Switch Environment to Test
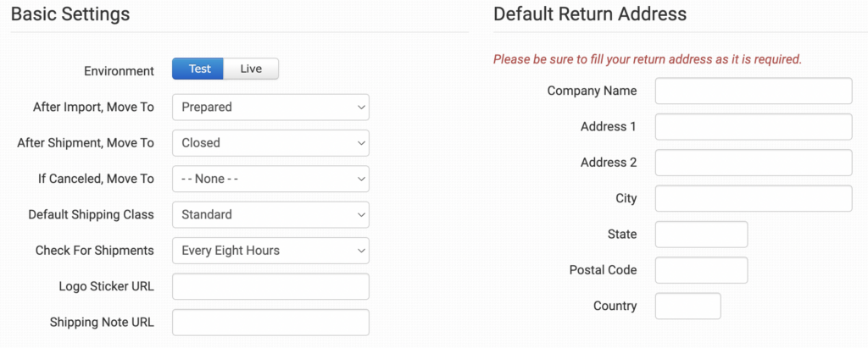 pos(198,69)
